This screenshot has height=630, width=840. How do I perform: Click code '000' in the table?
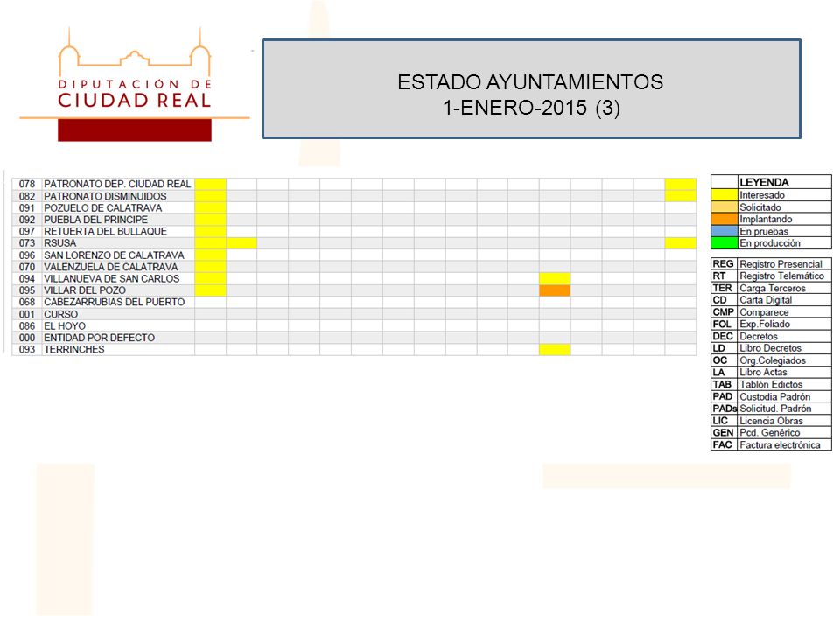27,338
